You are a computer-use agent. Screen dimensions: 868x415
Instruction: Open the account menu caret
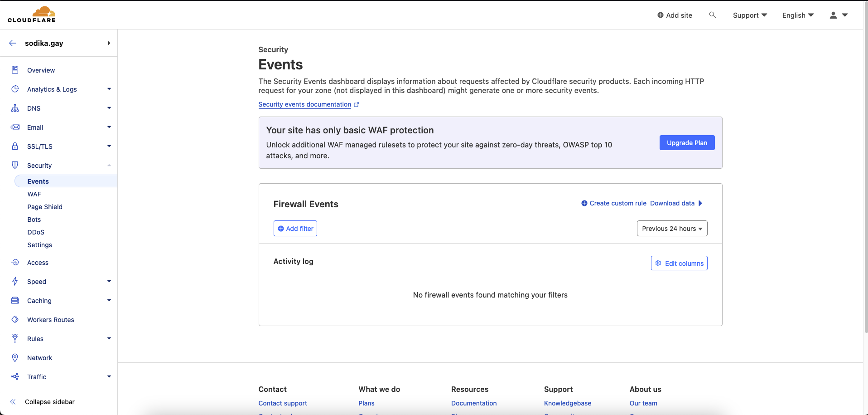(x=845, y=15)
